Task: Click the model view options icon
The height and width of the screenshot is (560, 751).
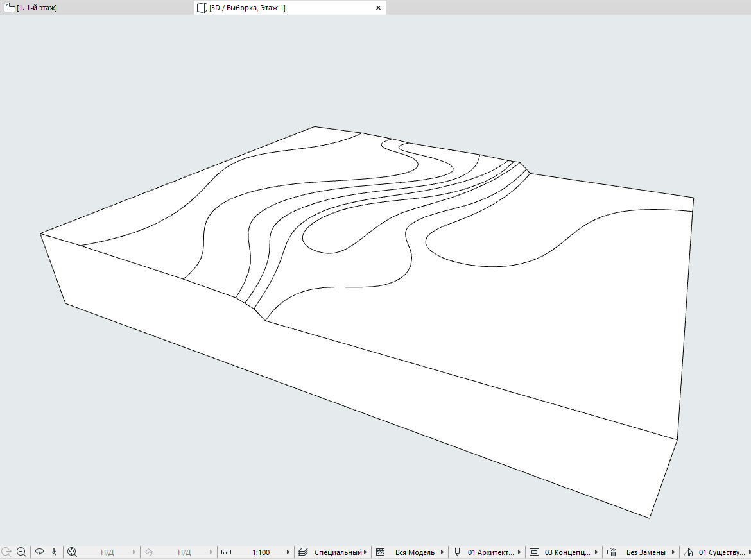Action: [535, 552]
